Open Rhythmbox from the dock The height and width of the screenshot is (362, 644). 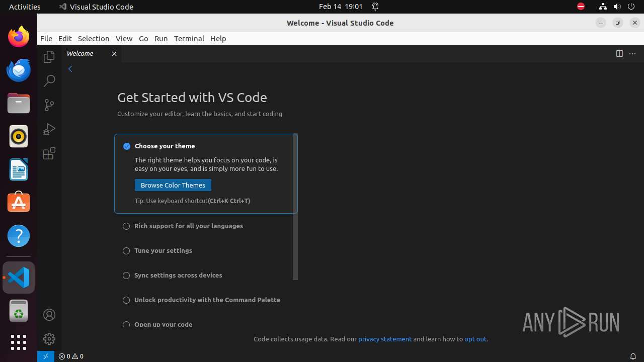click(x=19, y=136)
